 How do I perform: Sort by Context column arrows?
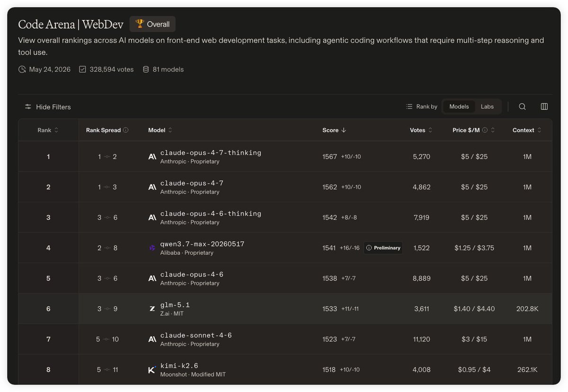[539, 130]
